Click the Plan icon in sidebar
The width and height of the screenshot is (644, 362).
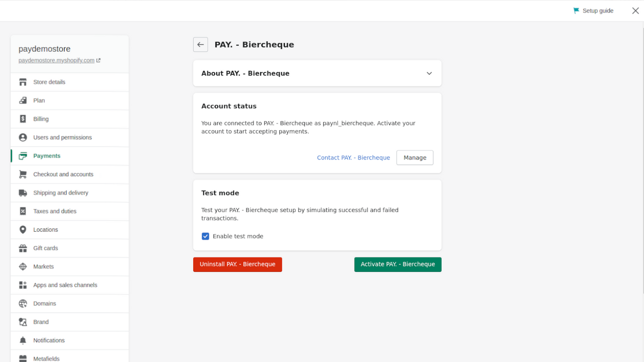23,101
